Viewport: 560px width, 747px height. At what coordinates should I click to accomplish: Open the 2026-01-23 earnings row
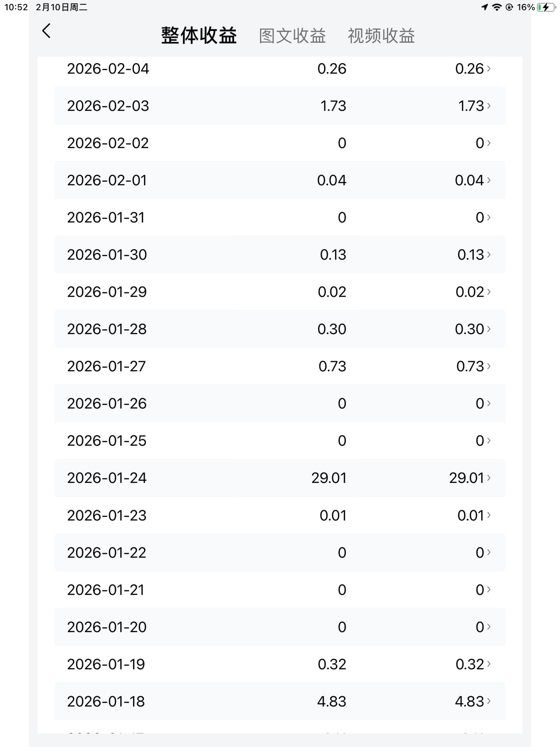[280, 515]
